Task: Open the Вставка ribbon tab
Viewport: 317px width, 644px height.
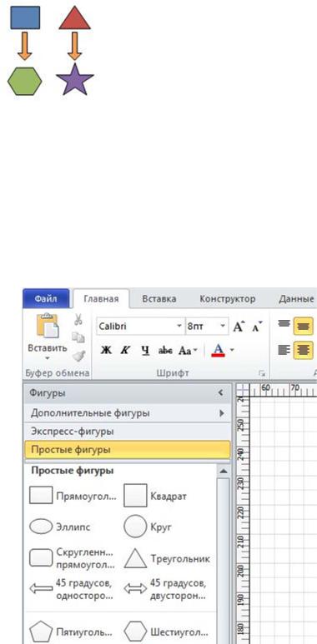Action: (159, 298)
